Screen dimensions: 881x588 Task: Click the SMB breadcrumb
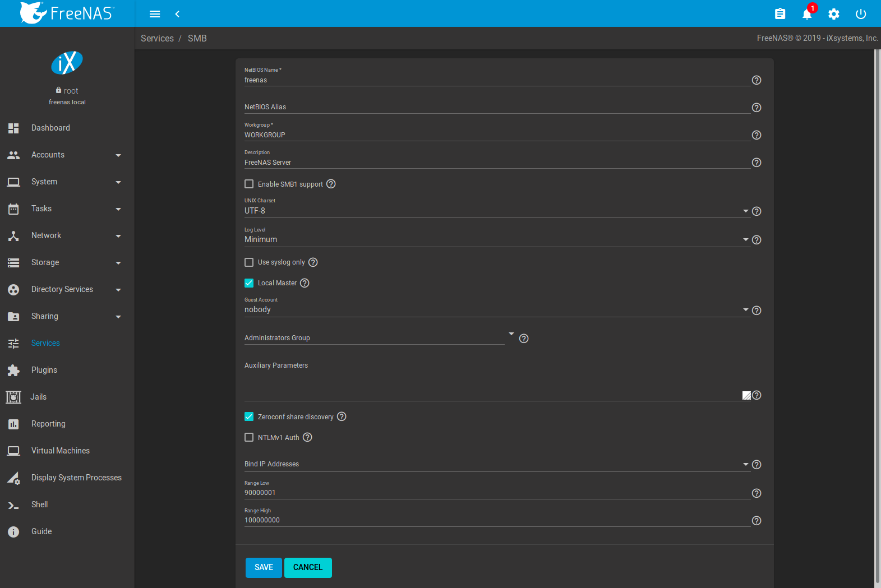197,38
